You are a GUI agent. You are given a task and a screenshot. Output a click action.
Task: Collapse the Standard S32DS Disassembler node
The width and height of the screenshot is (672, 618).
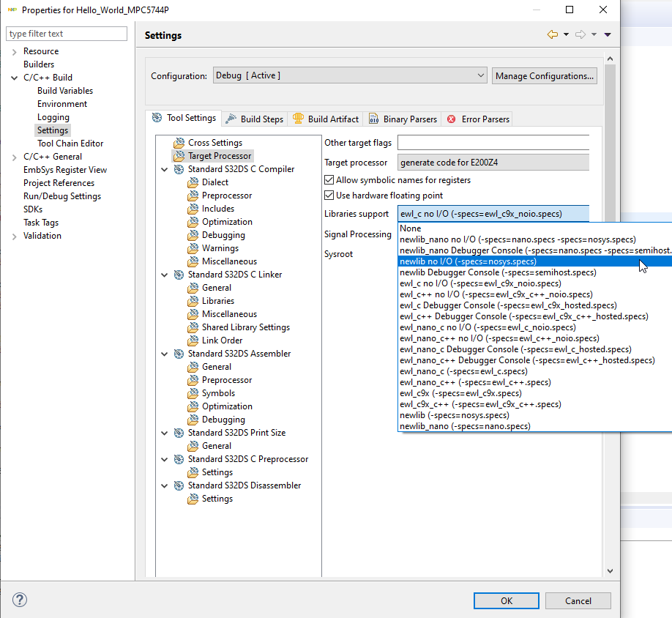click(x=165, y=486)
